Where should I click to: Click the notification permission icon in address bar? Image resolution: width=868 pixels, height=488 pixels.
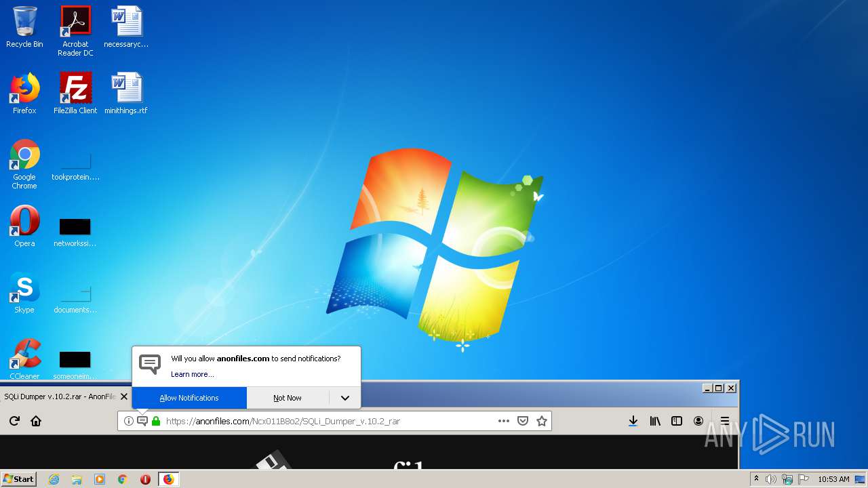pyautogui.click(x=142, y=421)
